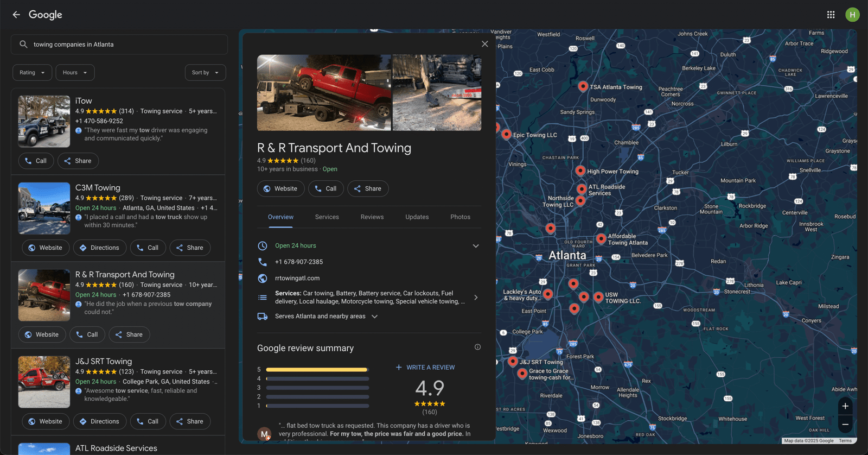Expand the Services list arrow

[x=476, y=297]
